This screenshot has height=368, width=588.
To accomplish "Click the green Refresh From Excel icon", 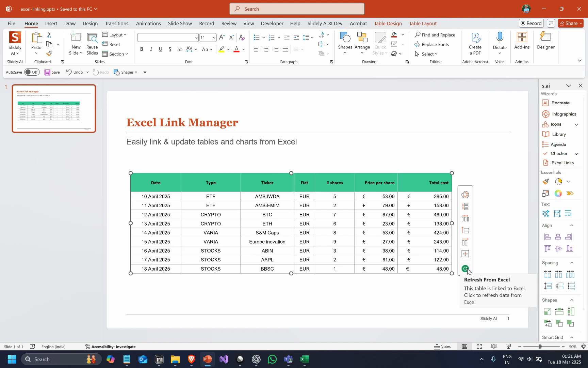I will pyautogui.click(x=465, y=269).
